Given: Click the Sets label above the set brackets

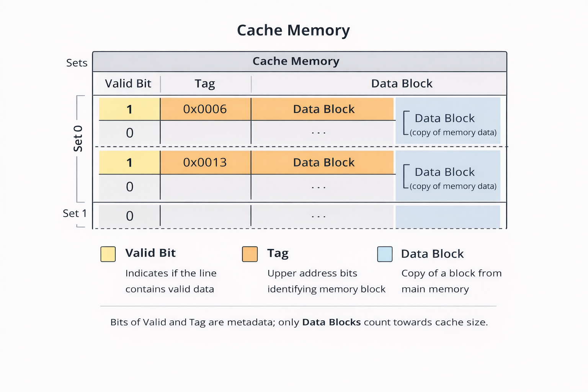Looking at the screenshot, I should pos(77,63).
